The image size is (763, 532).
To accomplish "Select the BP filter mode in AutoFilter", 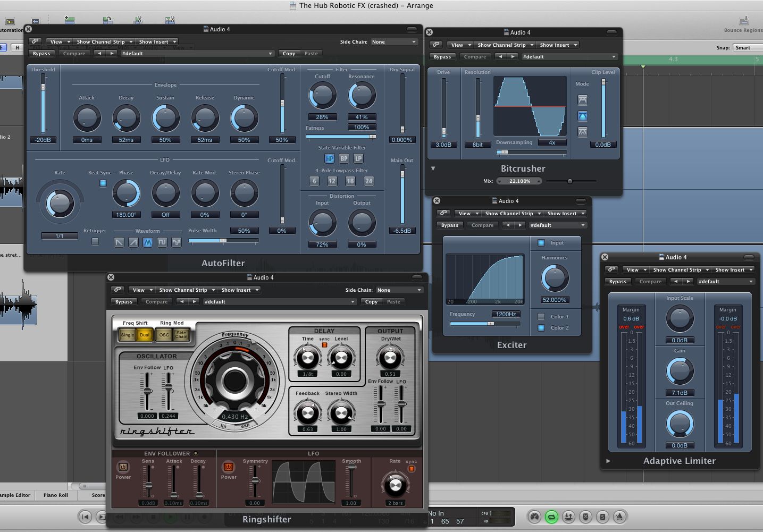I will coord(344,158).
